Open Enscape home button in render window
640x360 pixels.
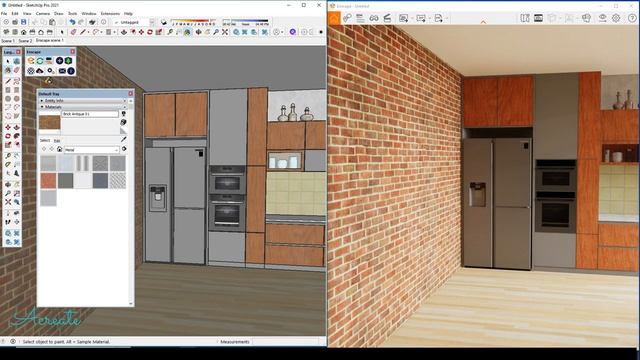click(x=334, y=18)
